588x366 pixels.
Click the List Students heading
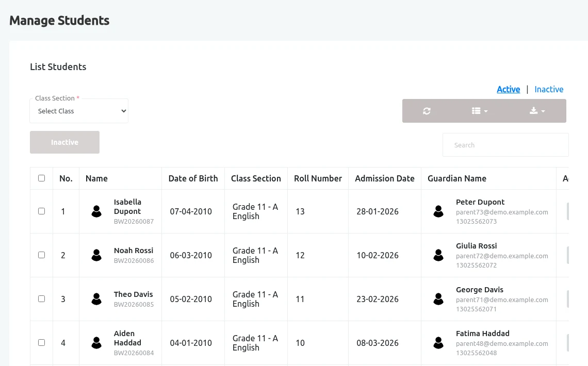click(x=58, y=66)
